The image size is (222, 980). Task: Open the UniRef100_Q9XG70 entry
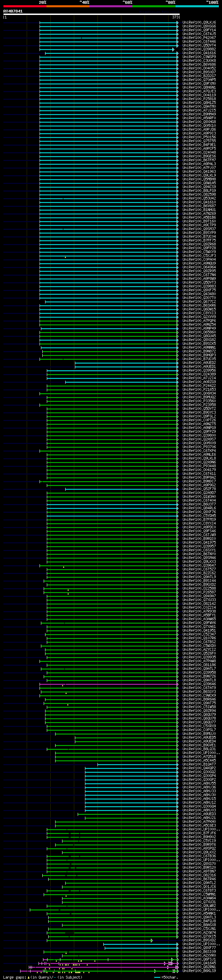pyautogui.click(x=199, y=863)
